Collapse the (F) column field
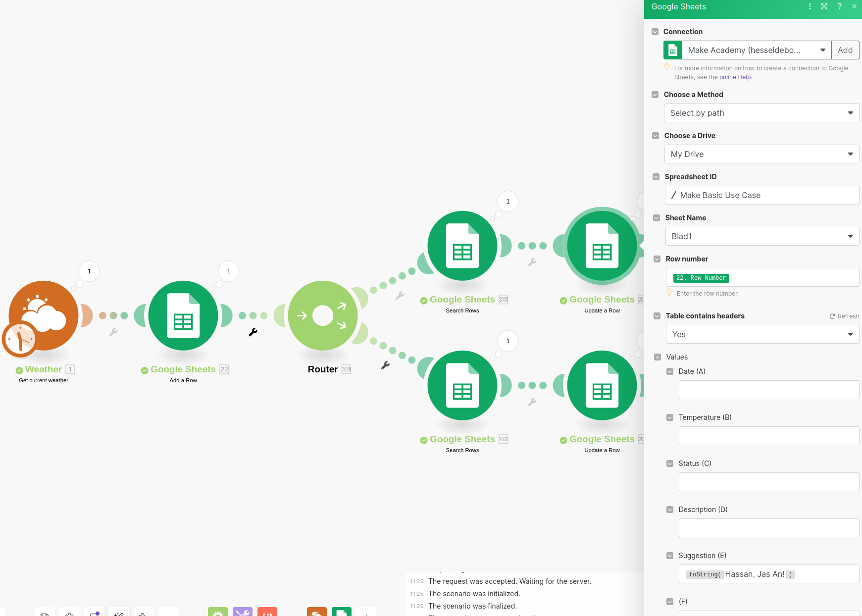This screenshot has height=616, width=862. click(x=670, y=602)
